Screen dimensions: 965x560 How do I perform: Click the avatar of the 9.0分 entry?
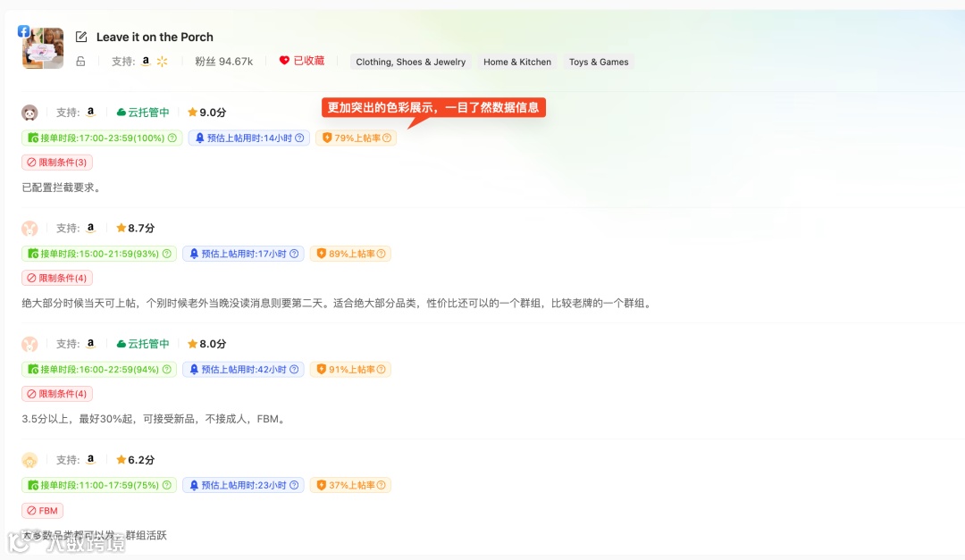[29, 113]
